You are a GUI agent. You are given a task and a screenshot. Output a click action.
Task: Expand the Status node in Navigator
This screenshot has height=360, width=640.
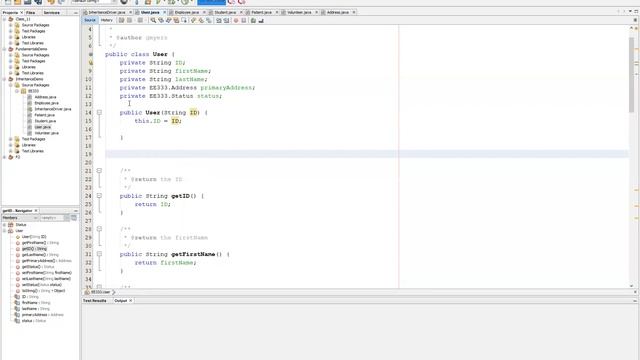(4, 224)
